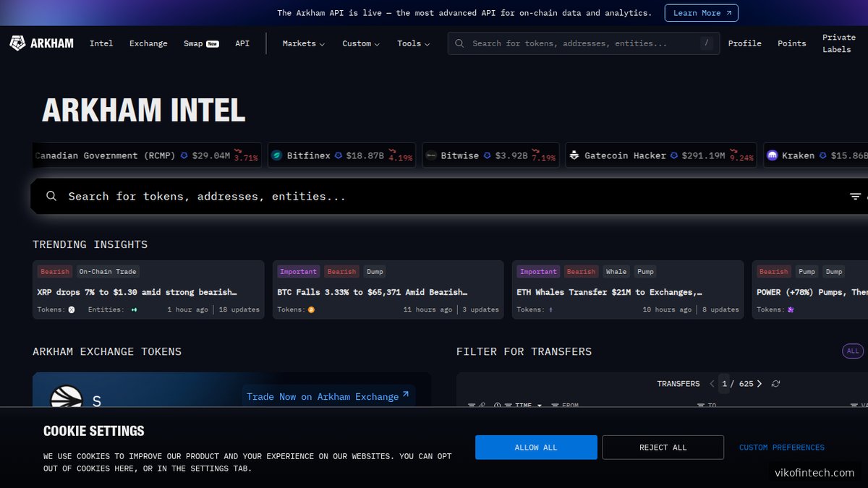Go to next transfers page
The width and height of the screenshot is (868, 488).
click(759, 384)
